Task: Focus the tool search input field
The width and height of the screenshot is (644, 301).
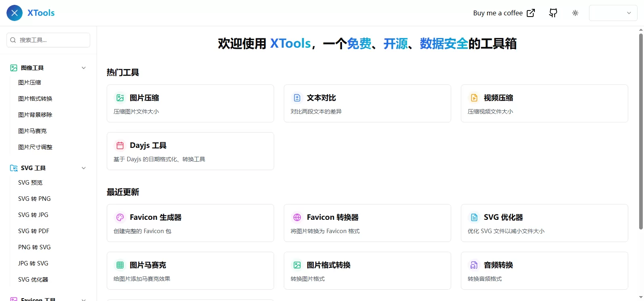Action: [49, 40]
